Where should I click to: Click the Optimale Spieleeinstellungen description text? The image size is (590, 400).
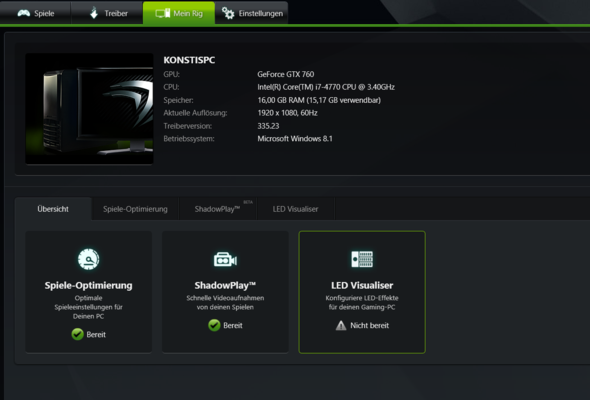(88, 307)
